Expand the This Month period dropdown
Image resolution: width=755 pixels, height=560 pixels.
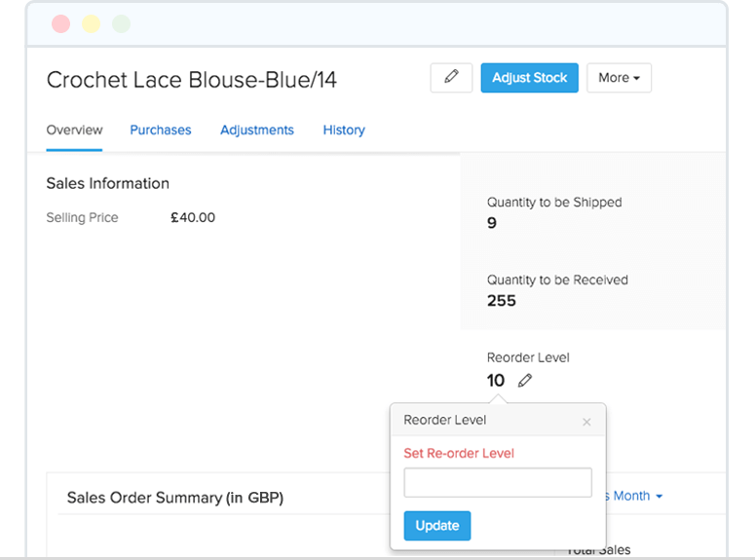[x=633, y=496]
